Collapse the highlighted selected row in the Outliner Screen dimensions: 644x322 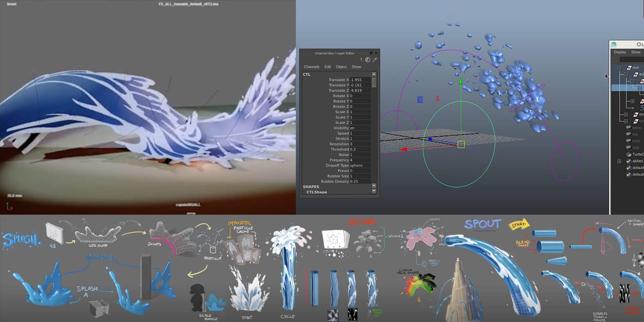point(639,88)
